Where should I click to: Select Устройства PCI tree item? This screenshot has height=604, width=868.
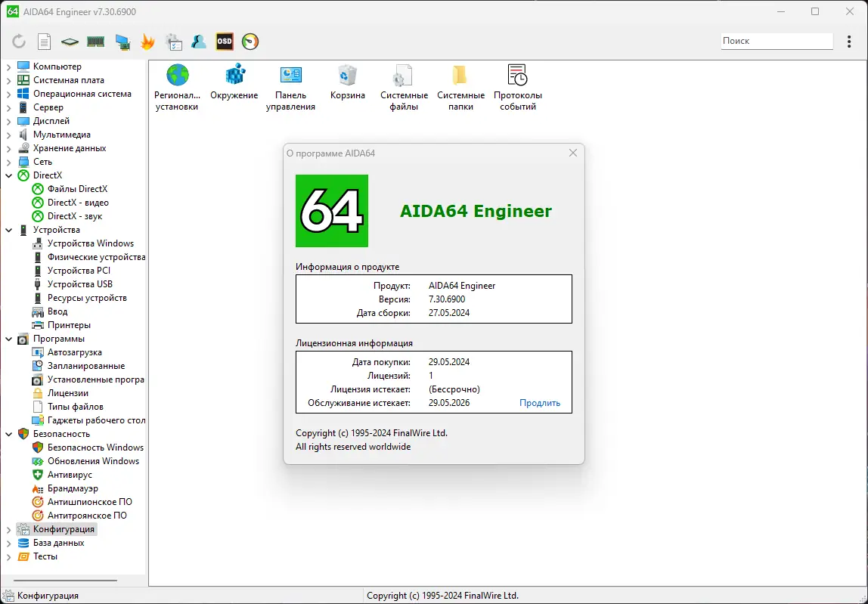pos(79,270)
